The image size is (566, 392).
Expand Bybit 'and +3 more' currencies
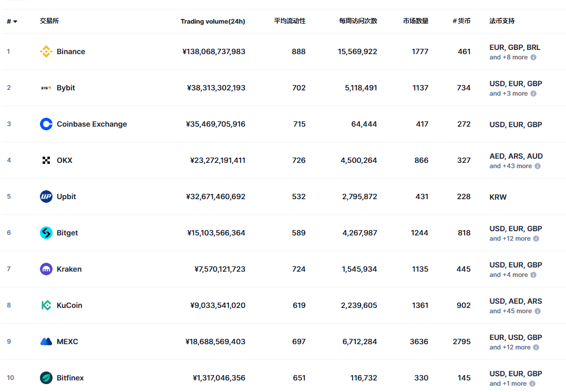pyautogui.click(x=508, y=94)
